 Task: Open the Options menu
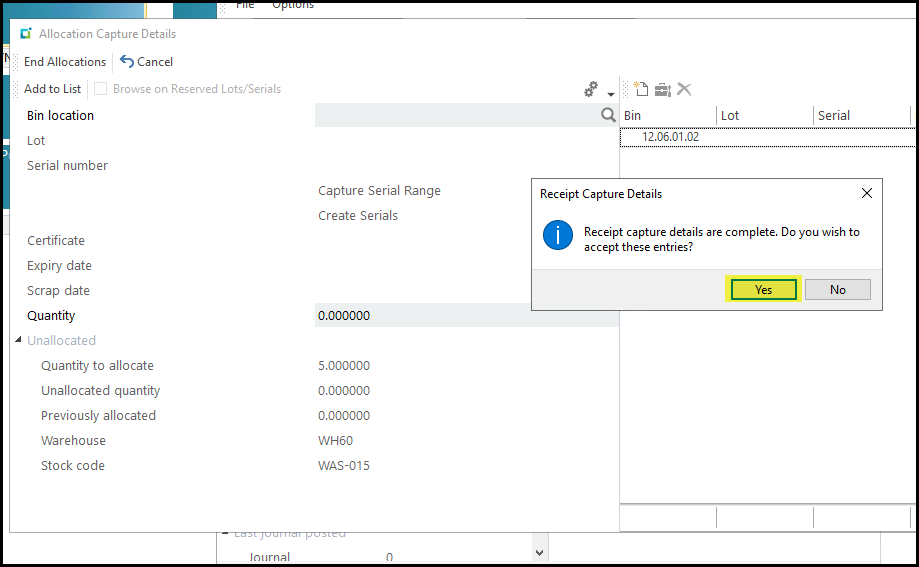(x=293, y=5)
